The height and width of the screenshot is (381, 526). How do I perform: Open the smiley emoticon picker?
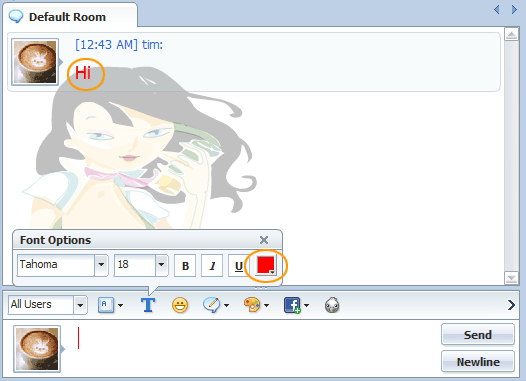click(x=180, y=305)
